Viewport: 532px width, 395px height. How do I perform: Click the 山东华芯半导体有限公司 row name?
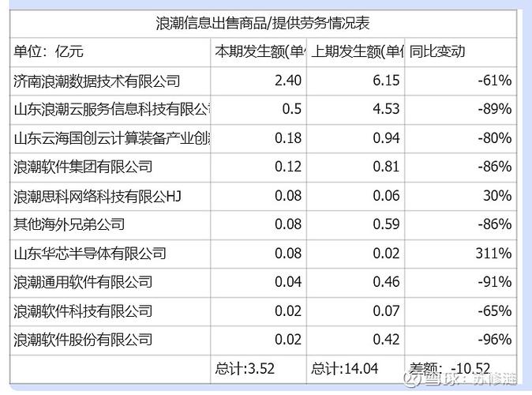(90, 254)
